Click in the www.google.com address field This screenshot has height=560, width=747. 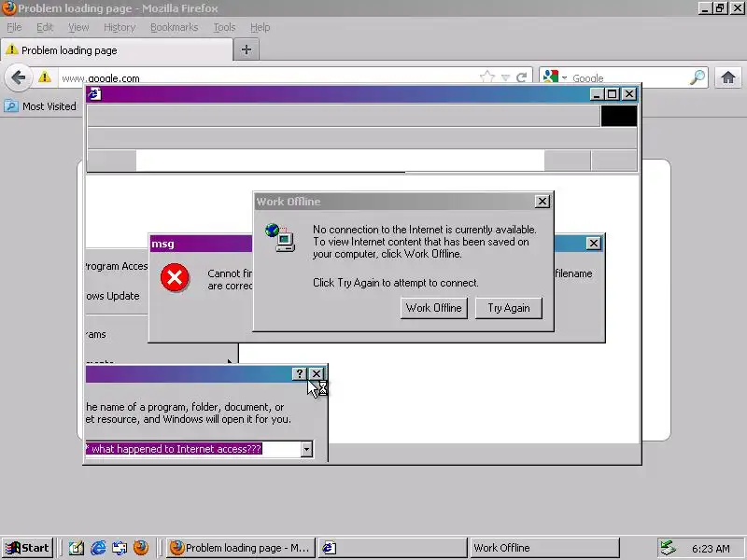point(267,77)
